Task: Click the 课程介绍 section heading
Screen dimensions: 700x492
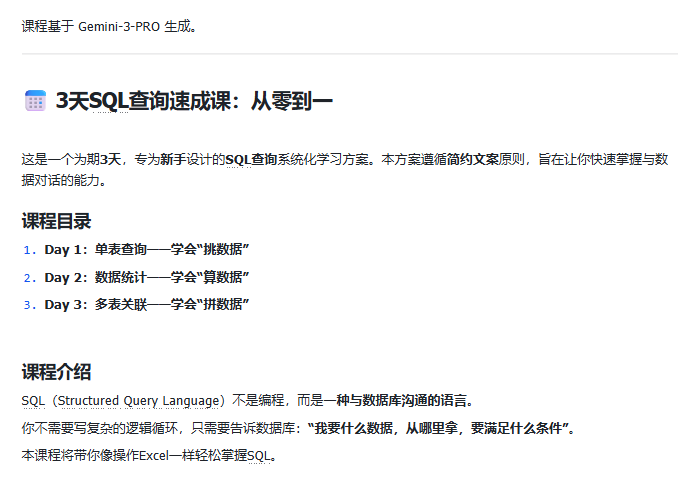Action: pos(56,372)
